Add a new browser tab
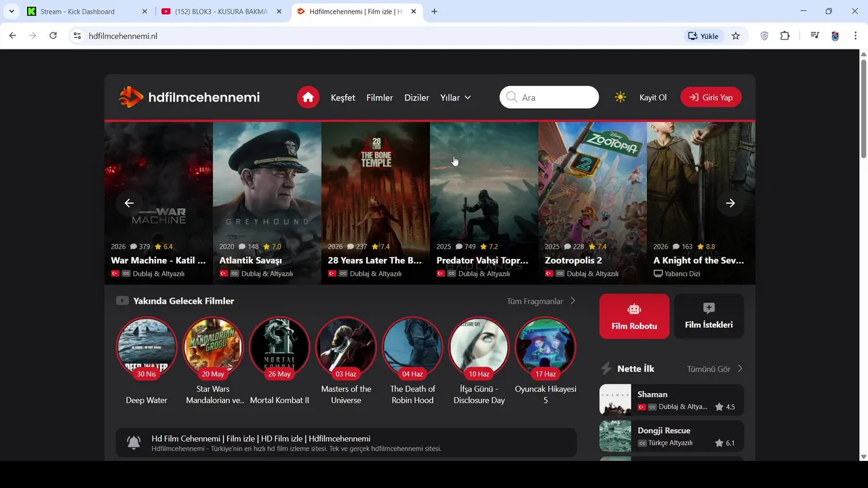This screenshot has width=868, height=488. click(434, 12)
